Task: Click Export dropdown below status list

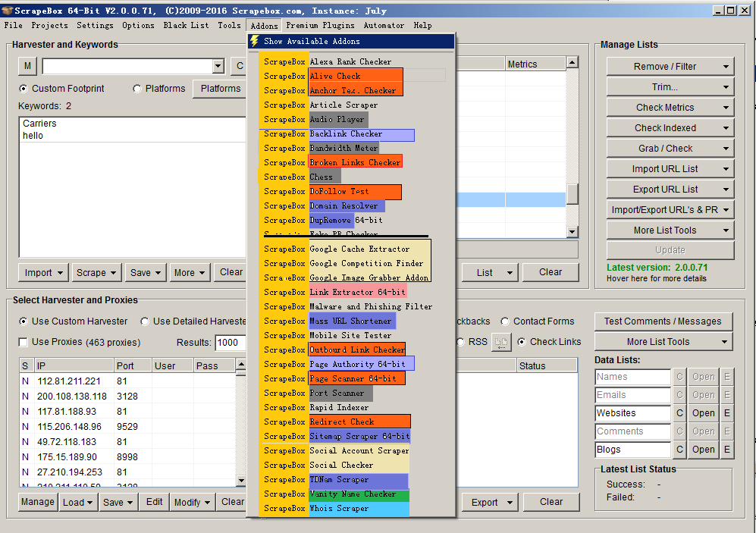Action: click(x=490, y=502)
